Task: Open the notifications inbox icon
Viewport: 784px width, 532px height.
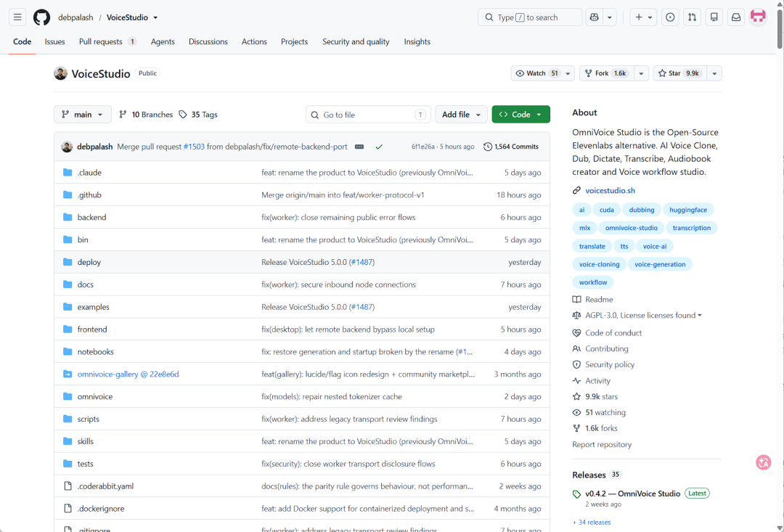Action: click(x=736, y=17)
